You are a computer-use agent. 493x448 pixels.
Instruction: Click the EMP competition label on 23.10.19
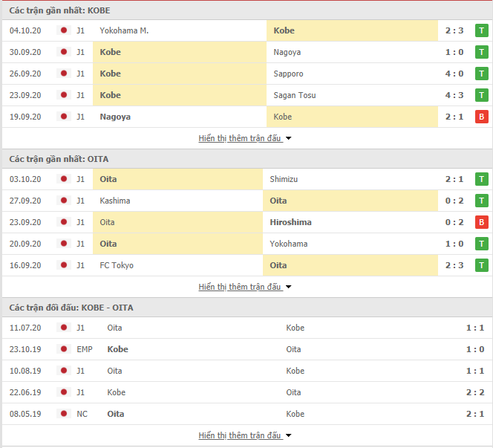(85, 349)
